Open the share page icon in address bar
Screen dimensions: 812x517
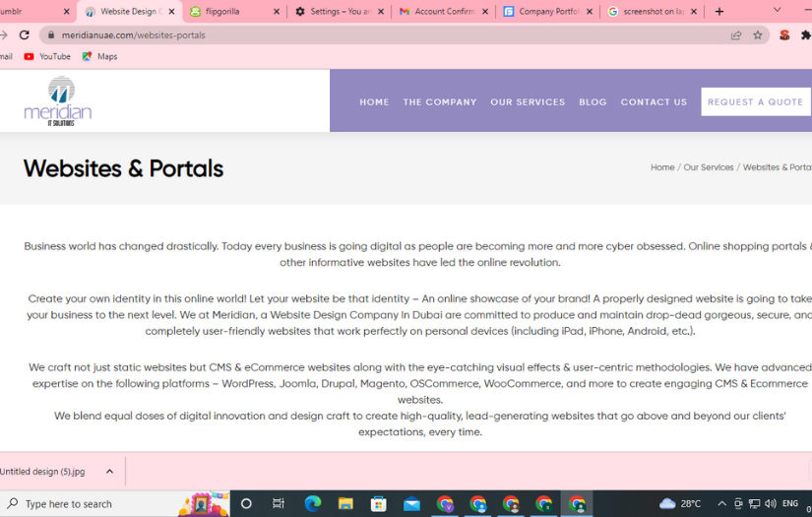(x=736, y=35)
